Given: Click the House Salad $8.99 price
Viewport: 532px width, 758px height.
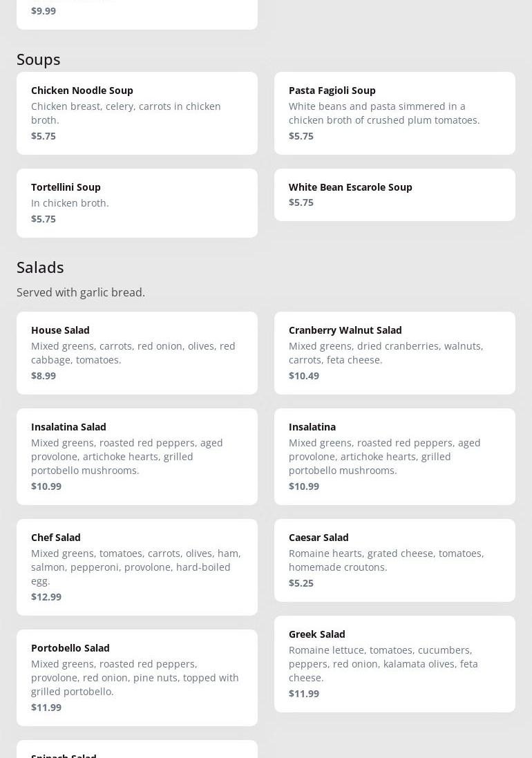Looking at the screenshot, I should pos(44,376).
